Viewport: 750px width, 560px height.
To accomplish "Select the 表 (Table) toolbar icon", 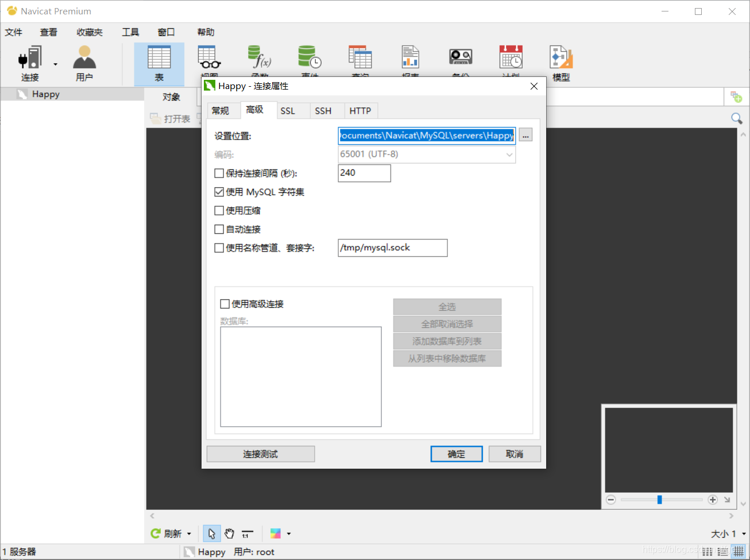I will coord(159,63).
